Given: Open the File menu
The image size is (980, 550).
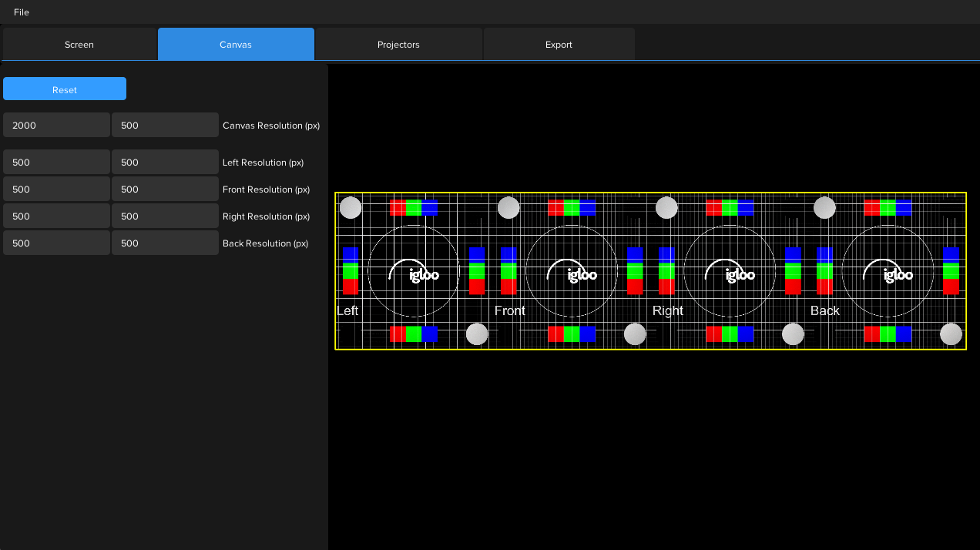Looking at the screenshot, I should click(22, 12).
